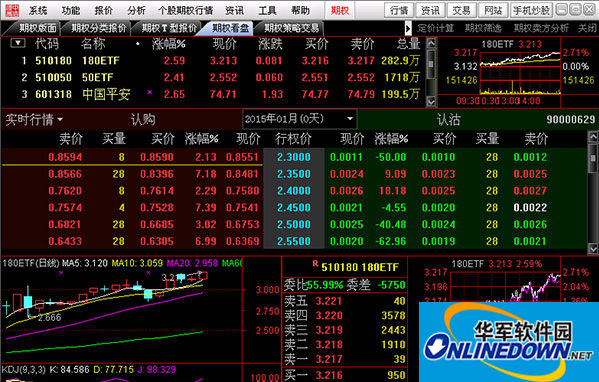The width and height of the screenshot is (599, 382).
Task: Click the tab bar right-arrow icon
Action: pyautogui.click(x=408, y=28)
